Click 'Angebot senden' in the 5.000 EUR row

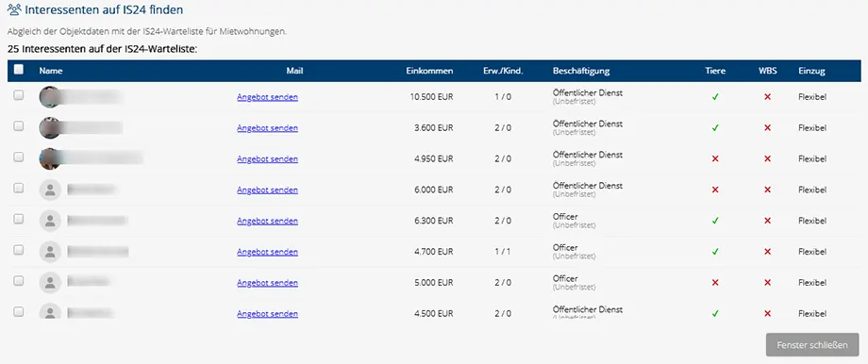coord(267,283)
